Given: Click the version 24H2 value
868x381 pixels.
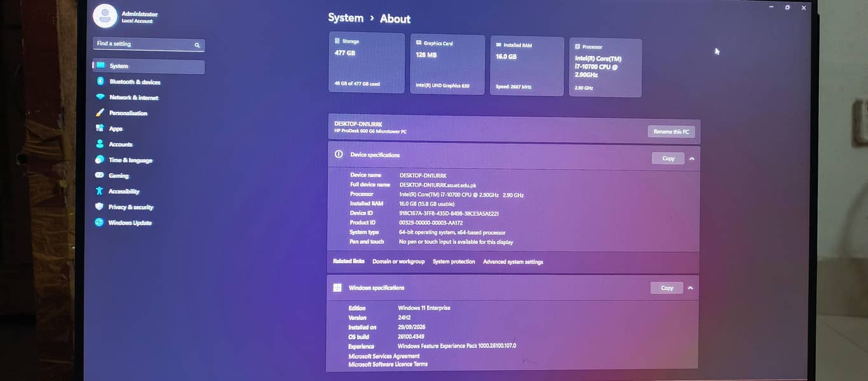Looking at the screenshot, I should (x=405, y=317).
